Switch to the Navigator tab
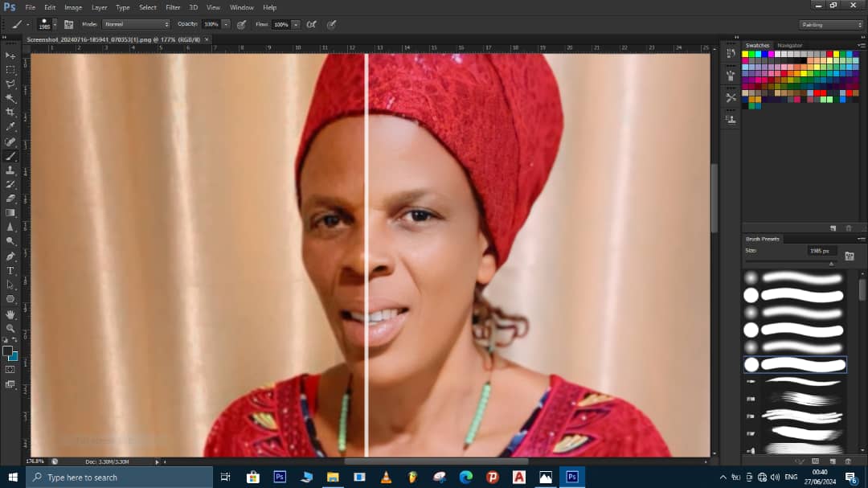 tap(789, 46)
